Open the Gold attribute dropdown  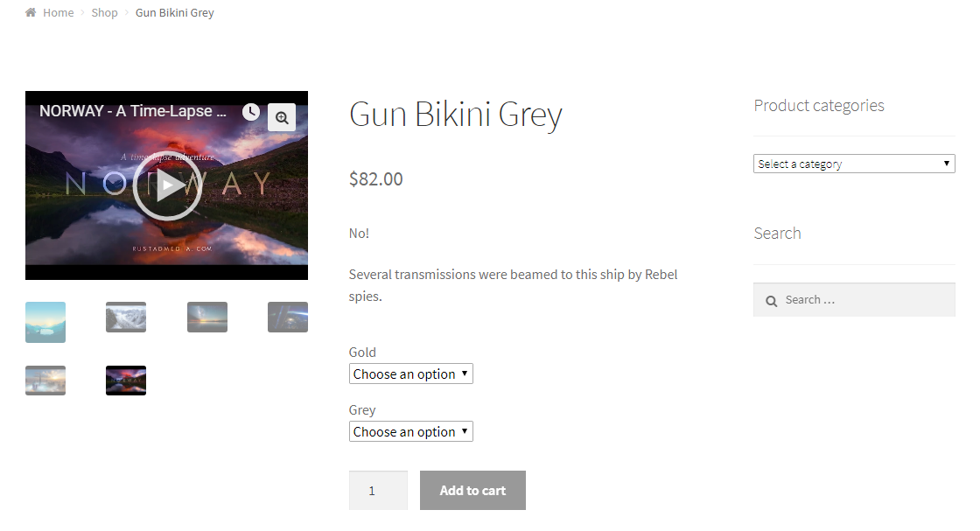click(410, 374)
